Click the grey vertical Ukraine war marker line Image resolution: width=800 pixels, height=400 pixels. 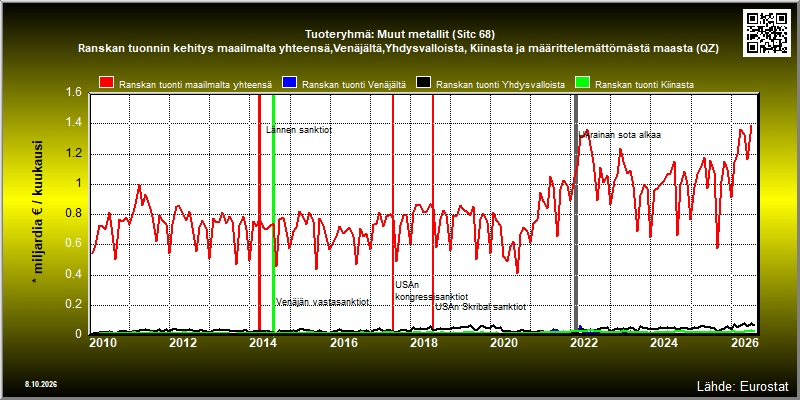(x=576, y=213)
